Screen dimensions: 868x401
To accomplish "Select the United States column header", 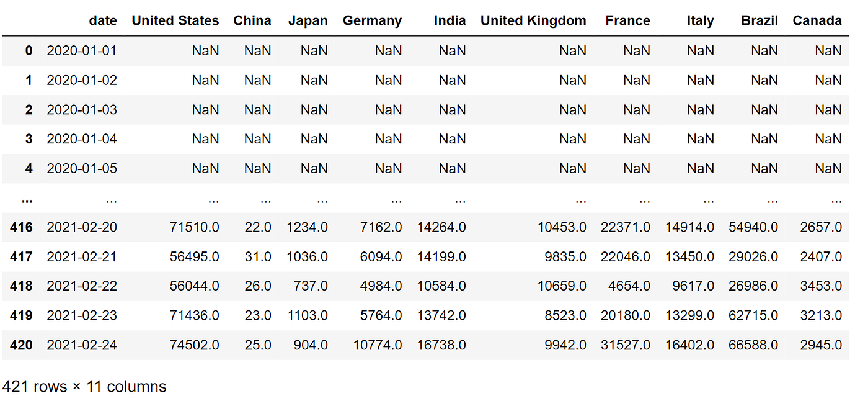I will 175,20.
